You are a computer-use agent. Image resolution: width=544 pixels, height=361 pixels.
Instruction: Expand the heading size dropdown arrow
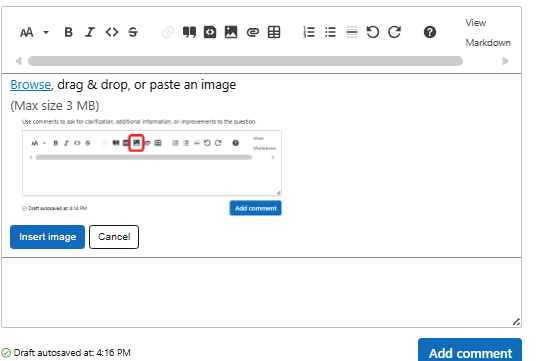pyautogui.click(x=46, y=33)
